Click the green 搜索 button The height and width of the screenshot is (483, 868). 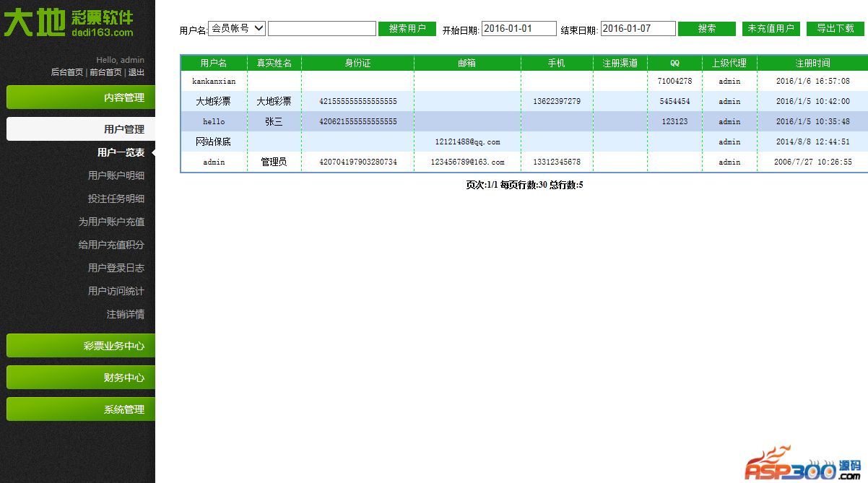(x=707, y=29)
